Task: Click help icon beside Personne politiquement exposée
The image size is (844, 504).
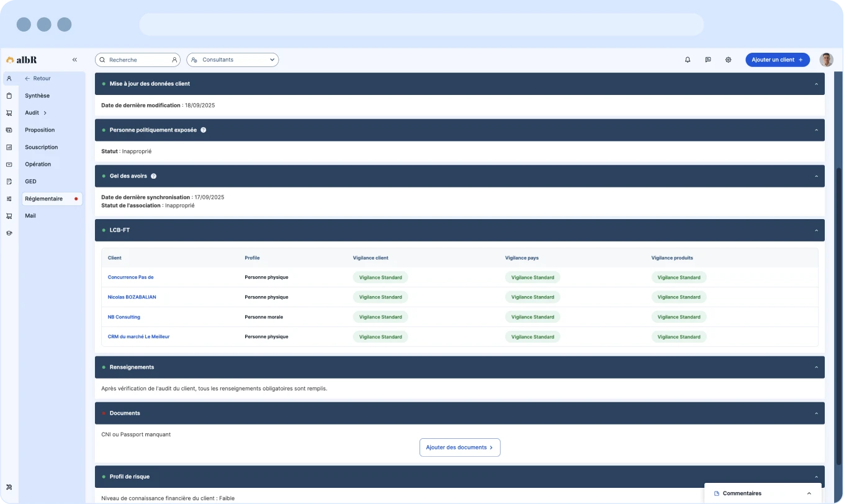Action: click(203, 130)
